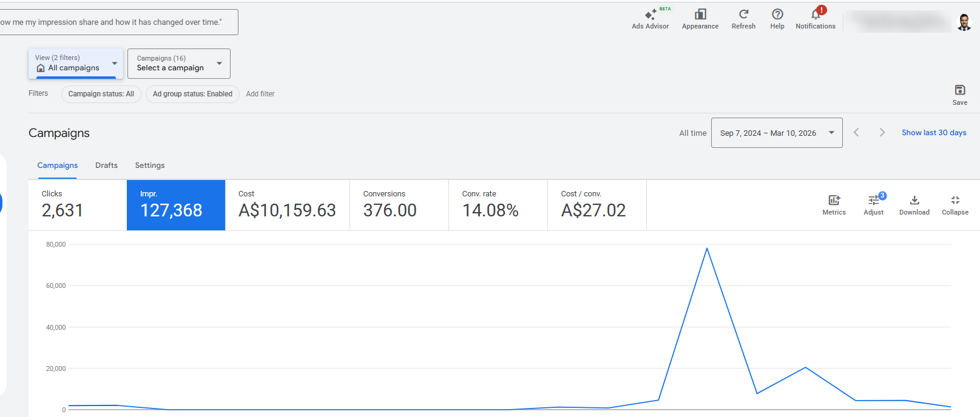Expand the View All campaigns dropdown

pyautogui.click(x=76, y=64)
